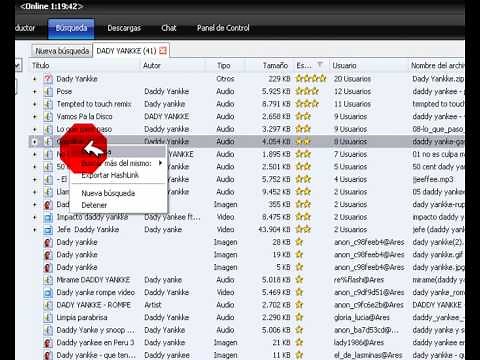Choose Detener in context menu

tap(94, 205)
